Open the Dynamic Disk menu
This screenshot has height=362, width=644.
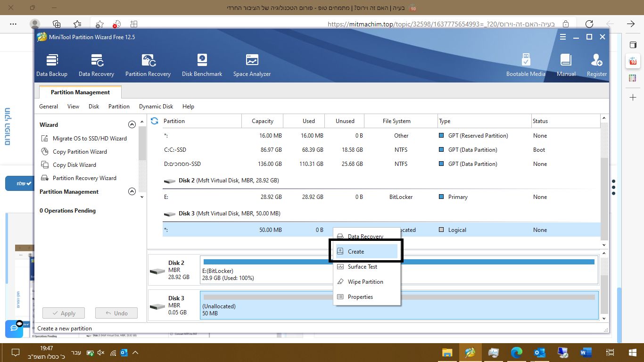click(156, 107)
